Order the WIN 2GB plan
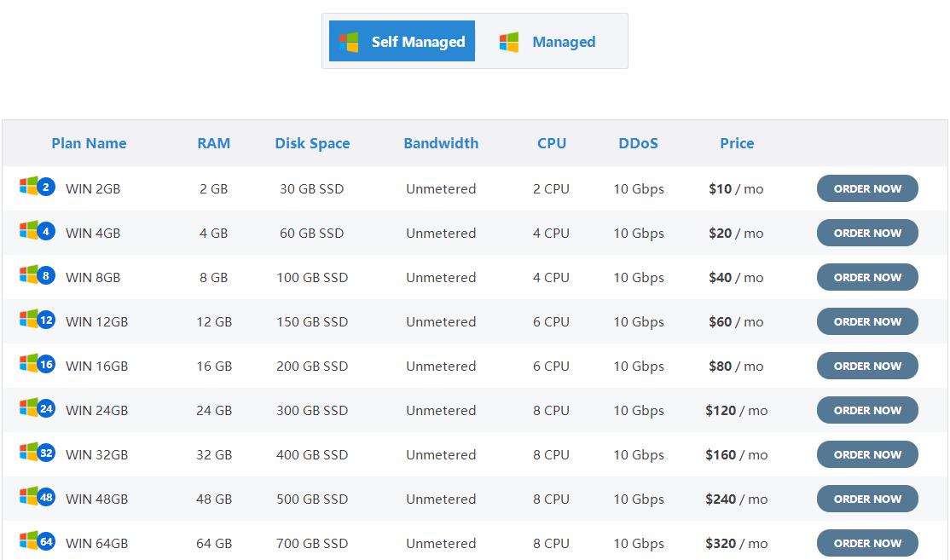 (867, 188)
